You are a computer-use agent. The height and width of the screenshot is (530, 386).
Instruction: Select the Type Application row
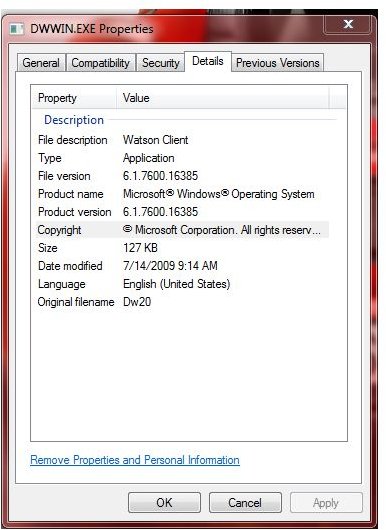[183, 158]
